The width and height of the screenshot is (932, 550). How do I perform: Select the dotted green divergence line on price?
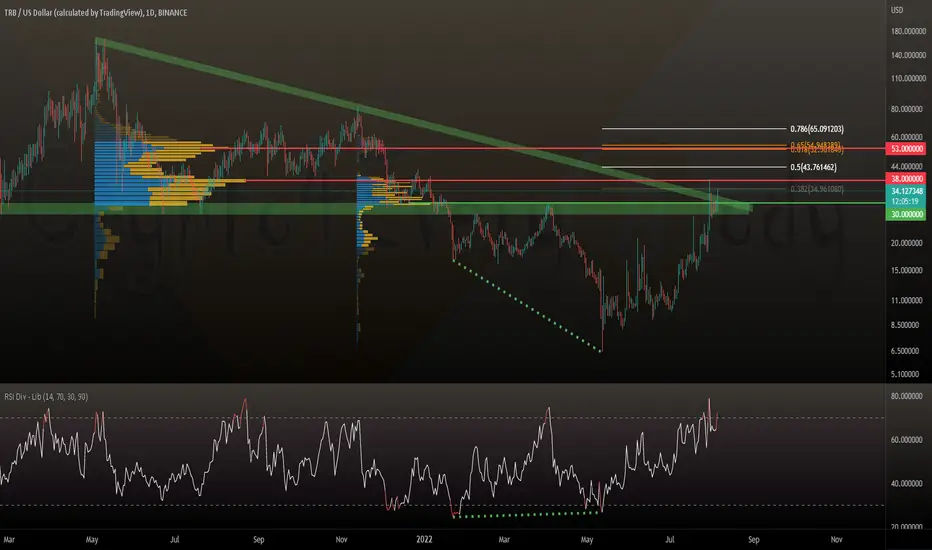click(x=526, y=306)
